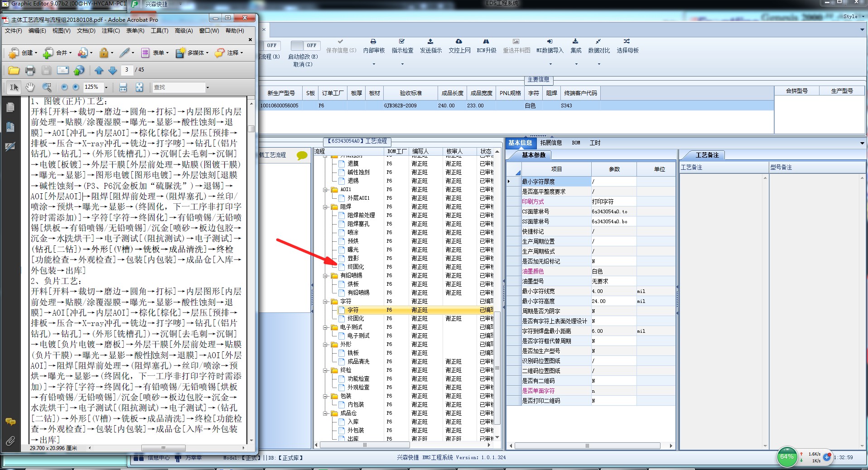The height and width of the screenshot is (470, 868).
Task: Click the 文控上网 cloud upload icon
Action: [459, 41]
